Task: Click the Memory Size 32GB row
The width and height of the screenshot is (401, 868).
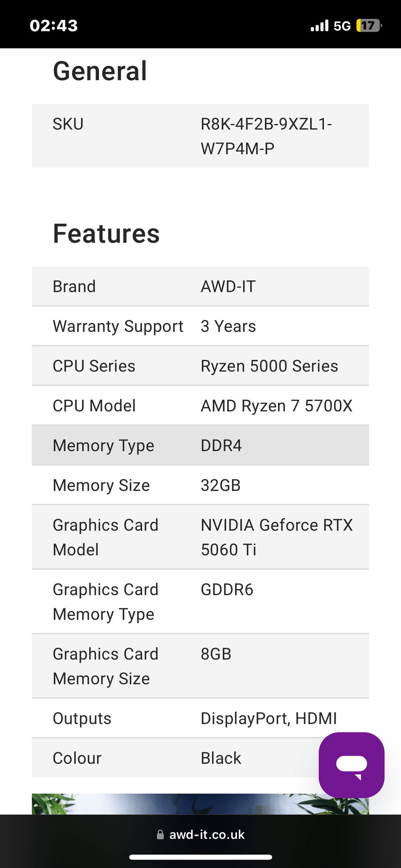Action: click(x=200, y=485)
